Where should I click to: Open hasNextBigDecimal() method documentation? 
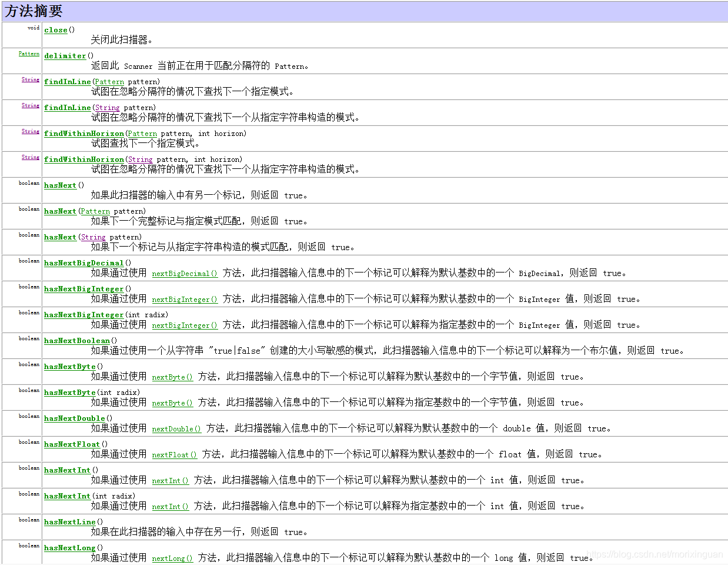pos(84,262)
